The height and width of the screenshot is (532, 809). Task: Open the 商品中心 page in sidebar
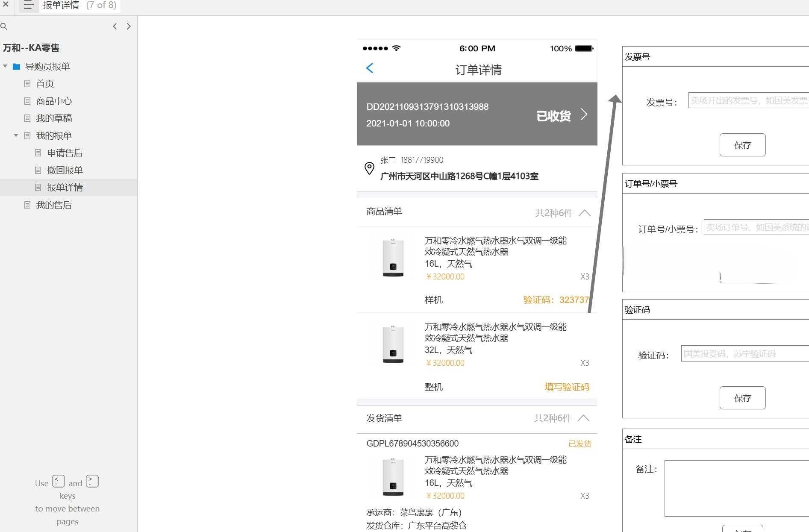(x=54, y=101)
